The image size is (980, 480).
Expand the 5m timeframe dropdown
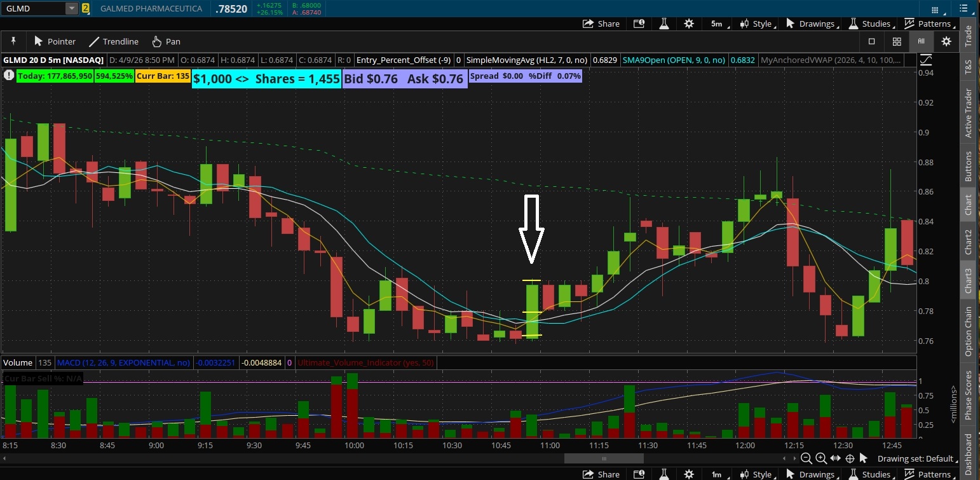click(x=718, y=24)
